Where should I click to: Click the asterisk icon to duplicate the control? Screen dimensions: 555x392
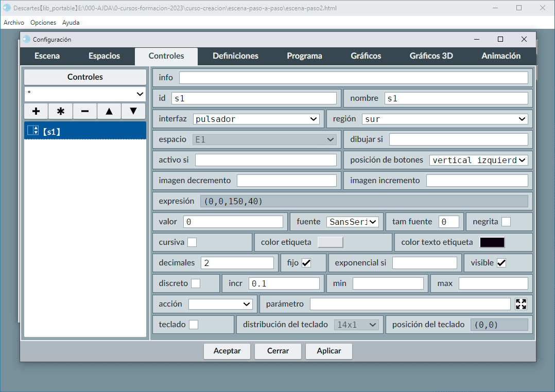tap(60, 111)
